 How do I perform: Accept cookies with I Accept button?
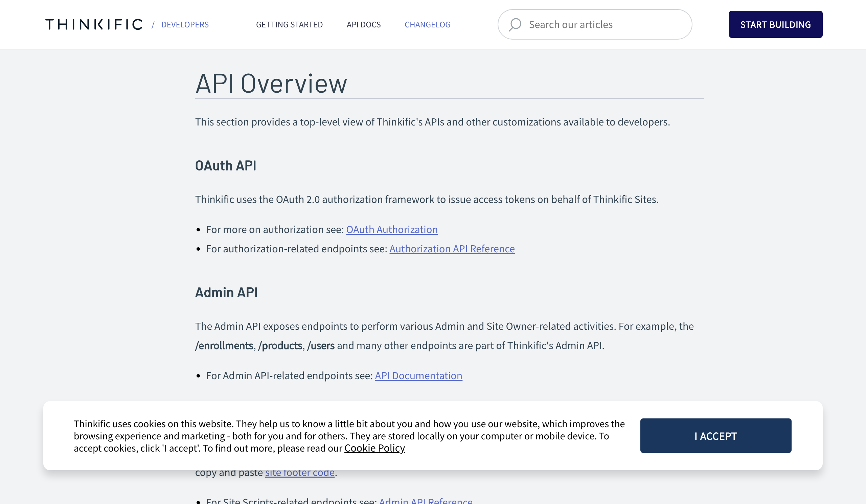tap(715, 436)
